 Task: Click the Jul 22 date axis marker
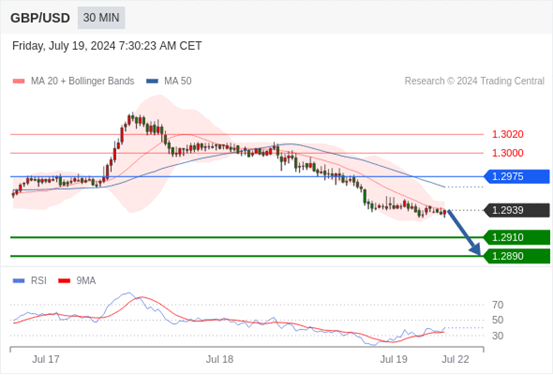point(456,359)
